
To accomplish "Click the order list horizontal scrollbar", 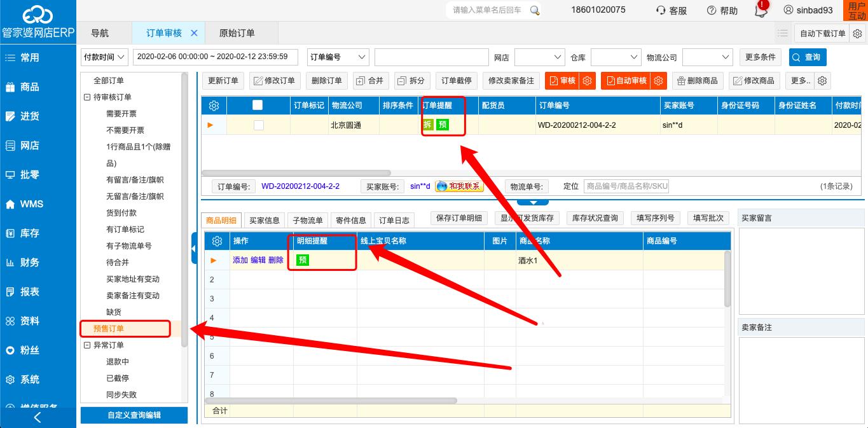I will point(296,173).
